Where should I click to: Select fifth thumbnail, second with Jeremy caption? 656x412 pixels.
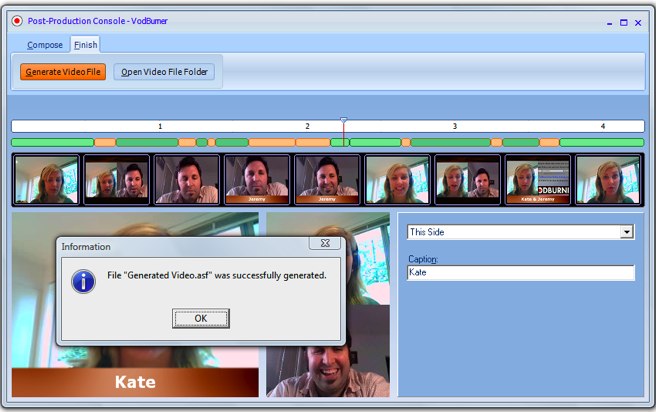(327, 179)
